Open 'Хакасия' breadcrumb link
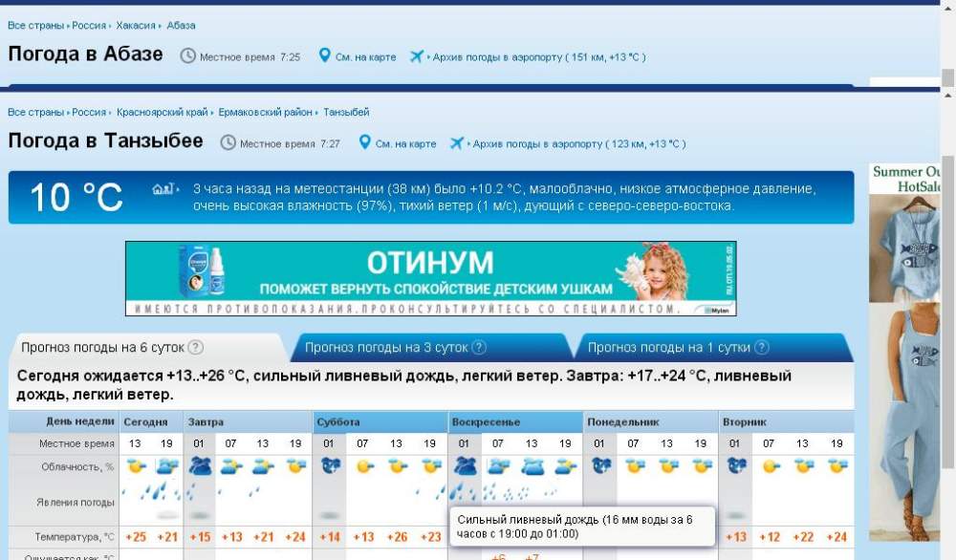The height and width of the screenshot is (560, 956). [136, 25]
